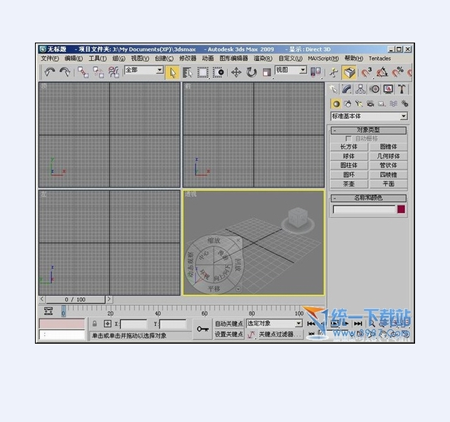Open the Tentacles menu
The height and width of the screenshot is (422, 450).
[x=380, y=58]
